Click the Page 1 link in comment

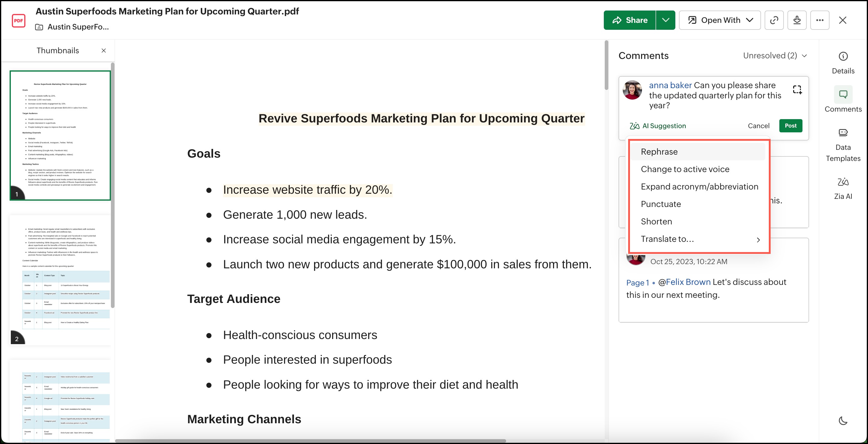[637, 282]
